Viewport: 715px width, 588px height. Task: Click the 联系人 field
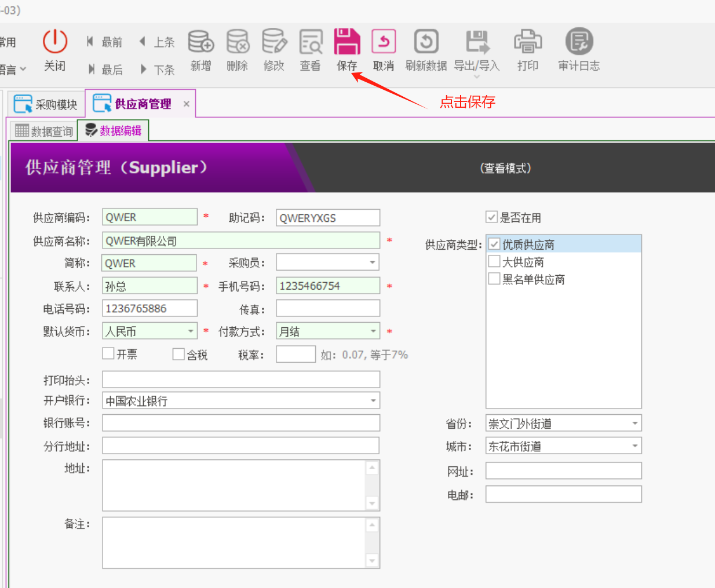click(x=149, y=286)
